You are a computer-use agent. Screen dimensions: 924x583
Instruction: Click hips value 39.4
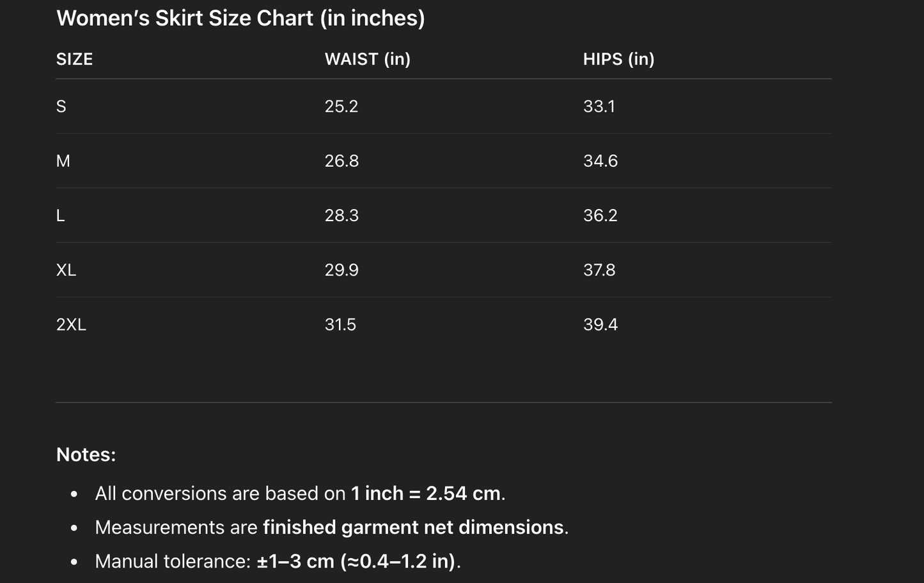coord(600,325)
